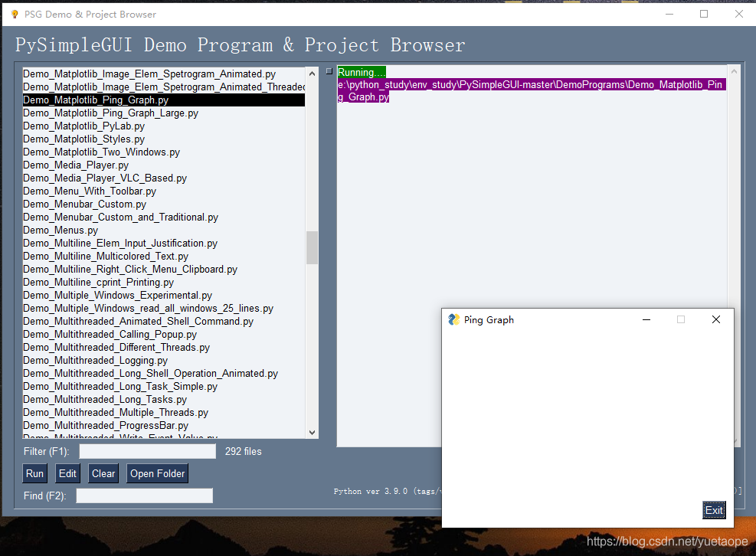Exit the Ping Graph window
The height and width of the screenshot is (556, 756).
click(714, 510)
